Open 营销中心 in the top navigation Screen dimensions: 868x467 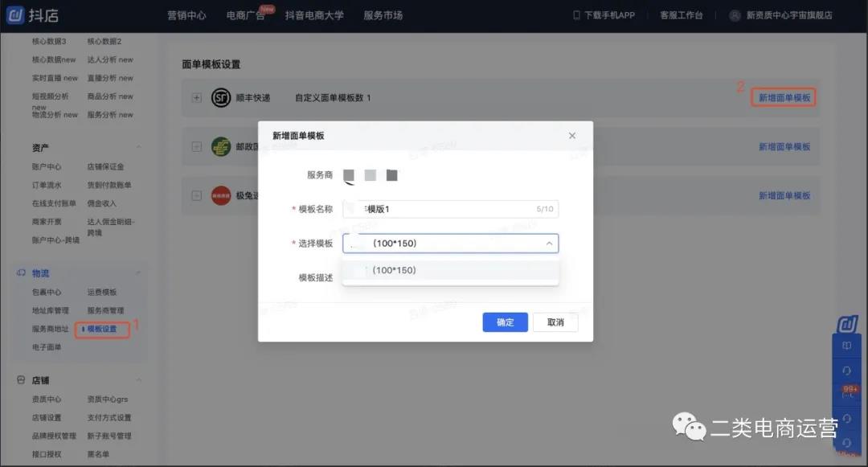[x=186, y=15]
